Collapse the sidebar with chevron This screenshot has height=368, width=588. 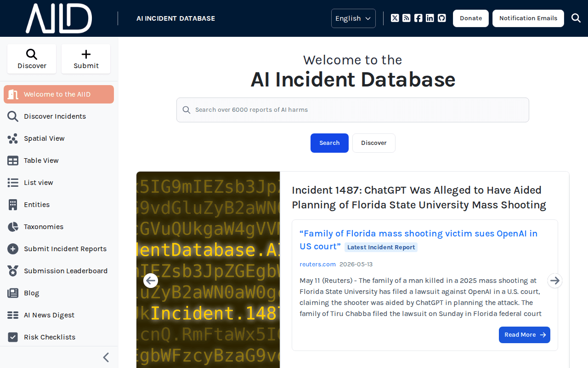(106, 357)
